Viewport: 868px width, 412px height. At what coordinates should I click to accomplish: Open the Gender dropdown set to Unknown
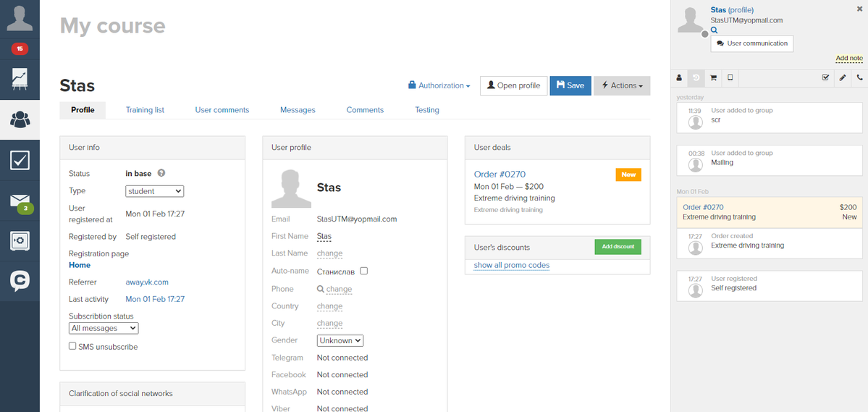coord(340,340)
